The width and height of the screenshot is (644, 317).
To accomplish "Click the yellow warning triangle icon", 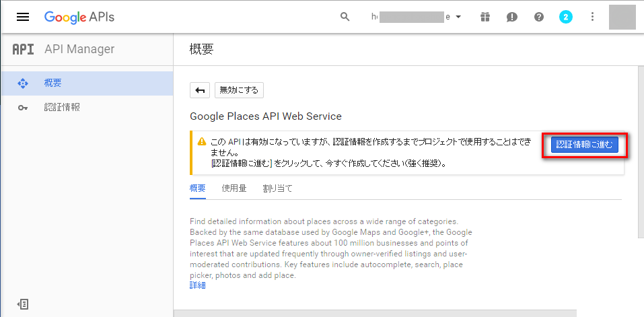I will pos(202,142).
